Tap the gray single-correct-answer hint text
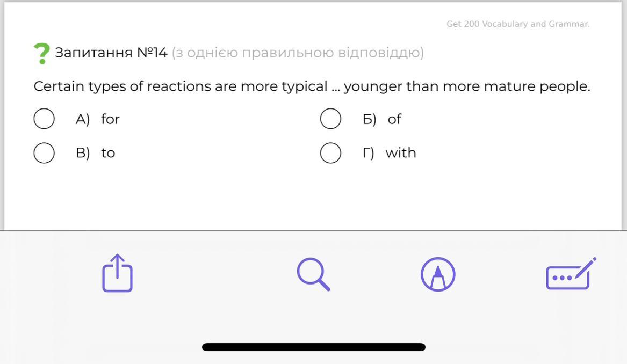627x364 pixels. click(298, 53)
